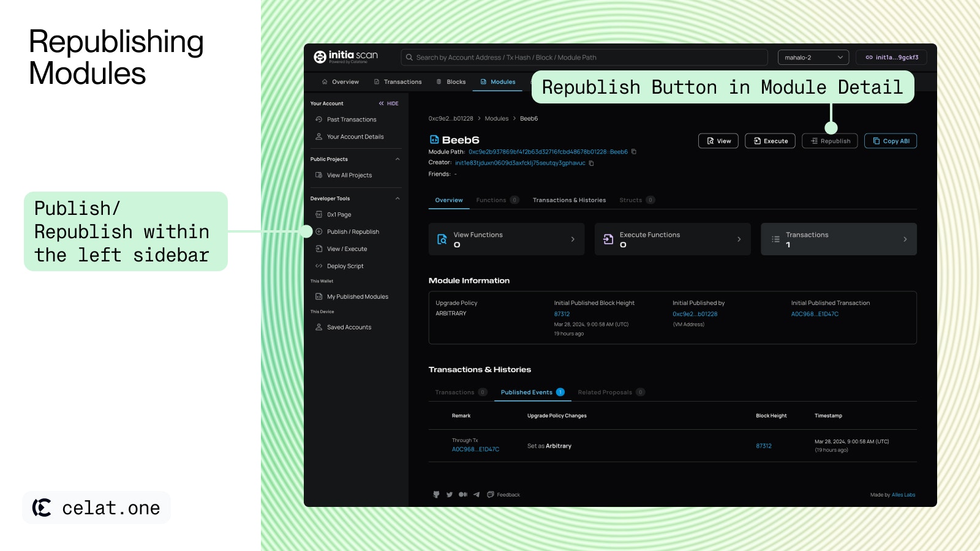Click the Initia Scan logo

click(346, 57)
